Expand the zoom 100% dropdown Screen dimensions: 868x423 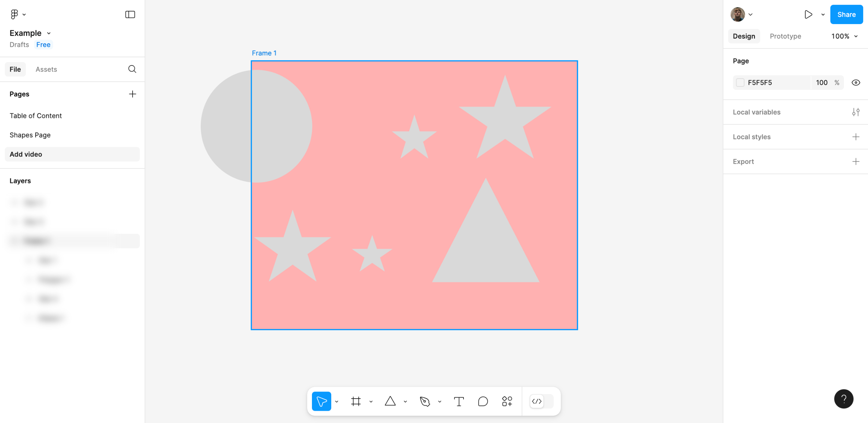tap(844, 36)
